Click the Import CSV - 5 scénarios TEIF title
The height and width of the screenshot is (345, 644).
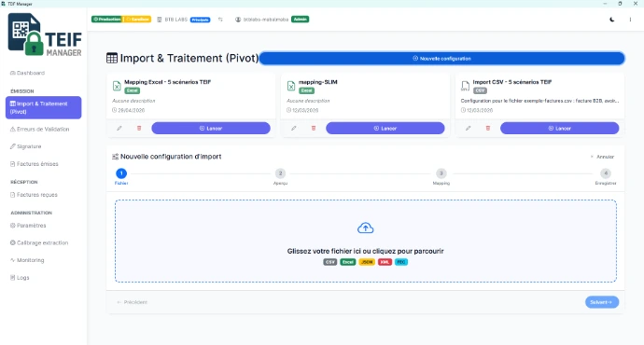pyautogui.click(x=512, y=82)
